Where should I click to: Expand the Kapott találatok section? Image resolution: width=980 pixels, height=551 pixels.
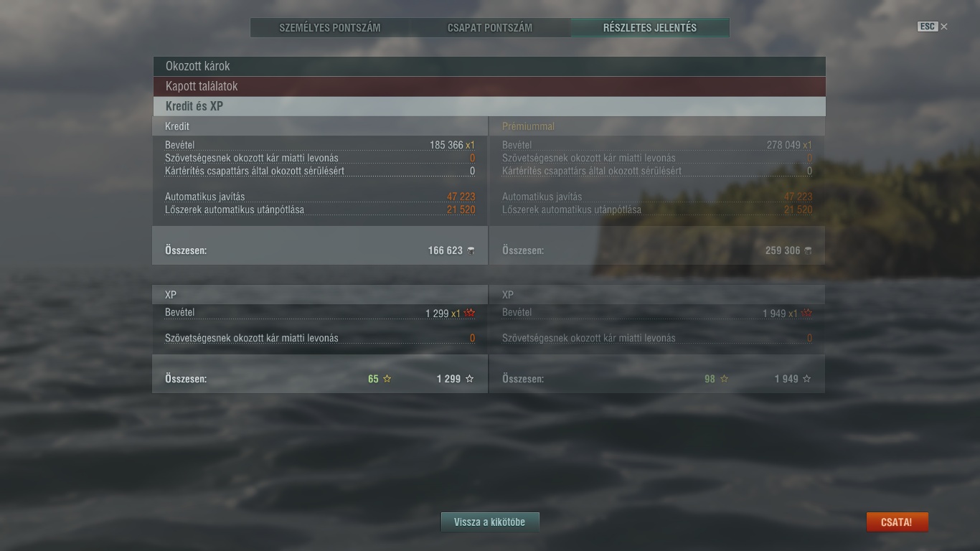(x=489, y=86)
